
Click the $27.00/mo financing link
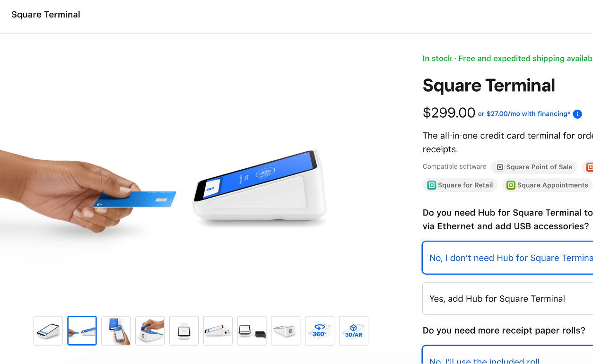coord(524,114)
